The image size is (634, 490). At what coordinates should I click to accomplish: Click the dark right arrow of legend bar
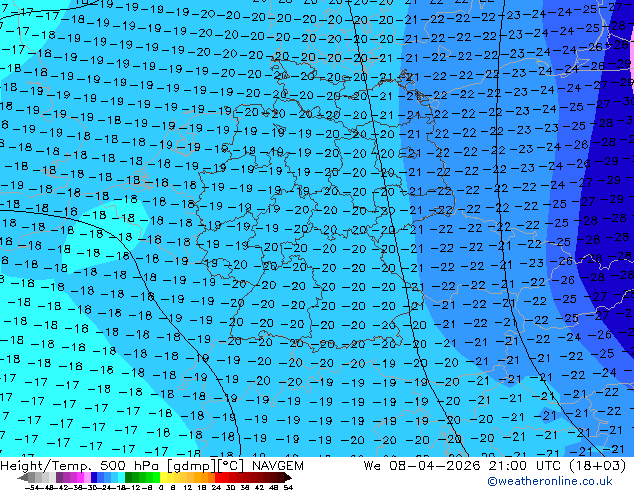click(x=288, y=477)
